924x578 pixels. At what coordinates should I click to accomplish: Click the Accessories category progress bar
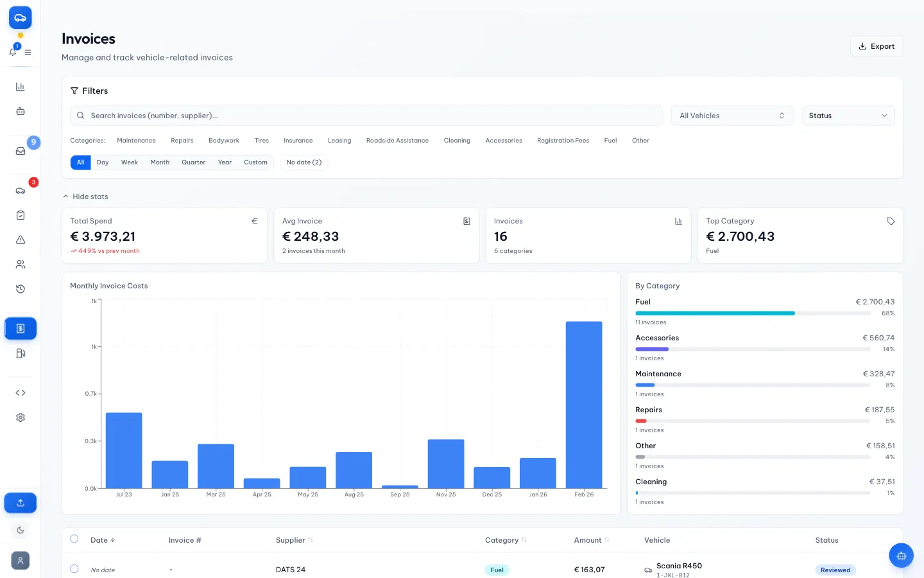(x=753, y=349)
